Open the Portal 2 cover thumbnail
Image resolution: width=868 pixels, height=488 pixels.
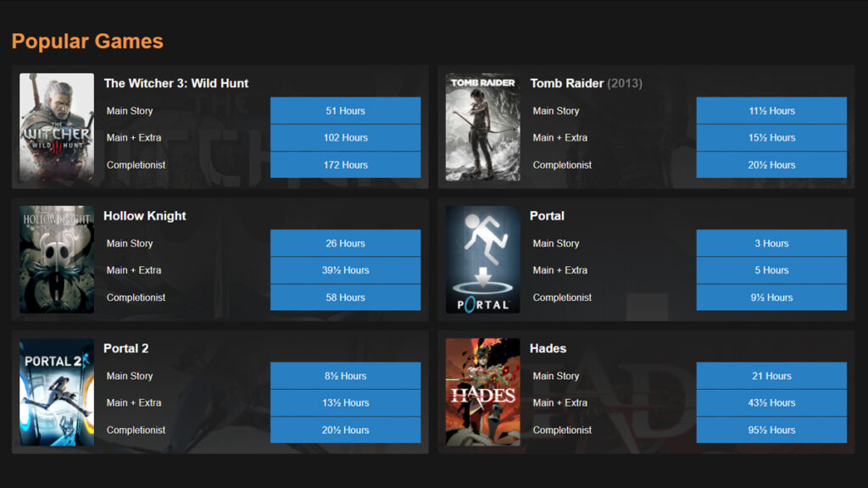57,392
